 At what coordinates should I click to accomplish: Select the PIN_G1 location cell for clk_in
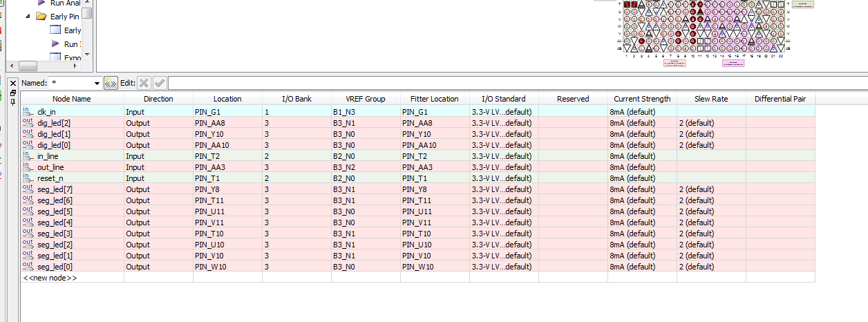[227, 111]
